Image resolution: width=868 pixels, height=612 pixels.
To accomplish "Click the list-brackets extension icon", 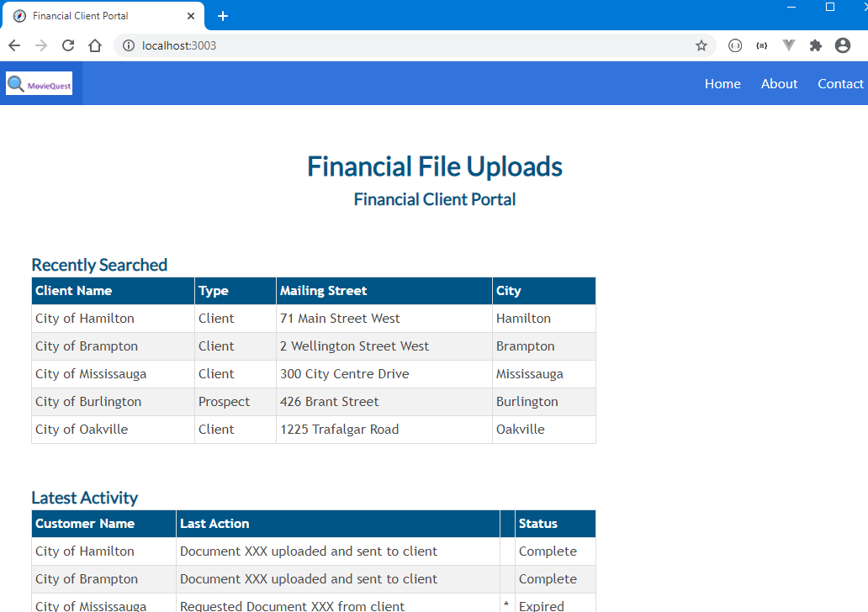I will pos(761,45).
